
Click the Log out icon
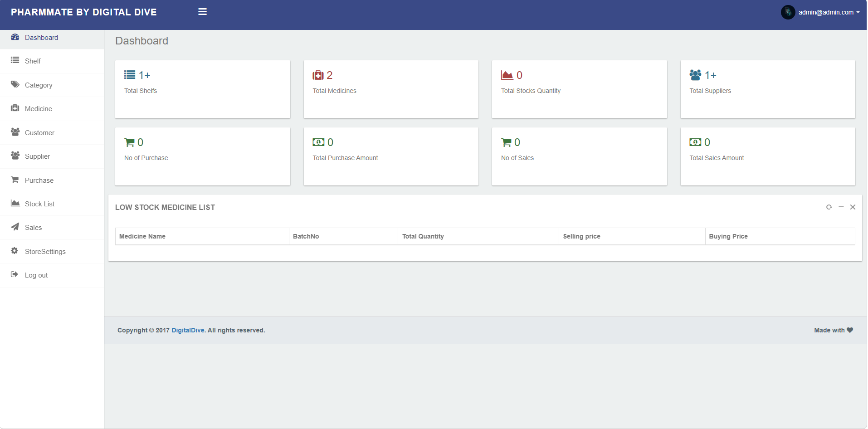click(15, 274)
